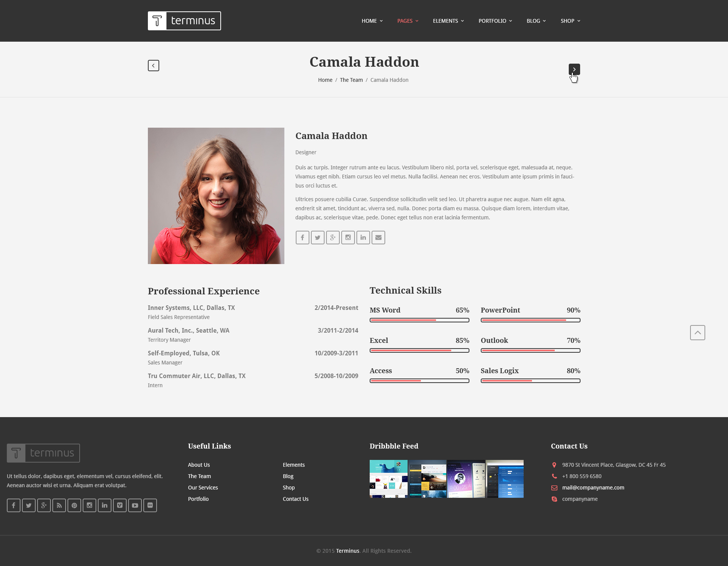Click the Excel 85% skill progress bar
This screenshot has width=728, height=566.
419,350
